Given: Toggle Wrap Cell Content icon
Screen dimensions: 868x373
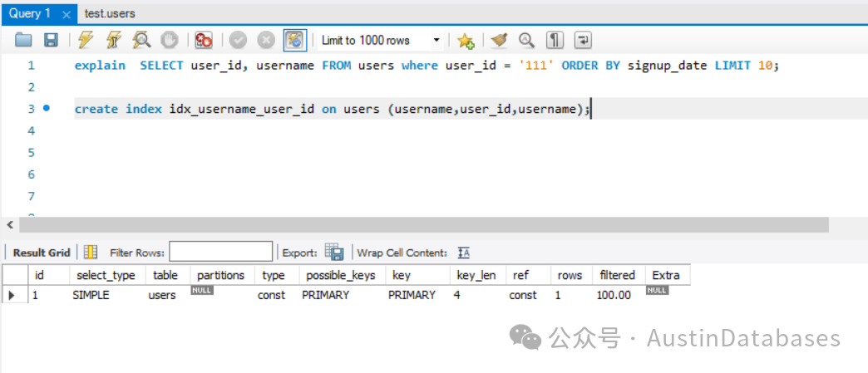Looking at the screenshot, I should [x=464, y=253].
